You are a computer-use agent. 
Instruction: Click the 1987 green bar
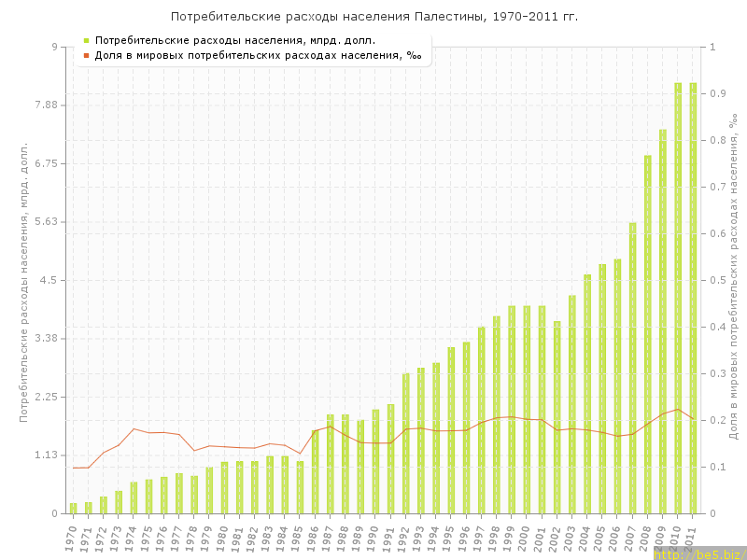[330, 464]
